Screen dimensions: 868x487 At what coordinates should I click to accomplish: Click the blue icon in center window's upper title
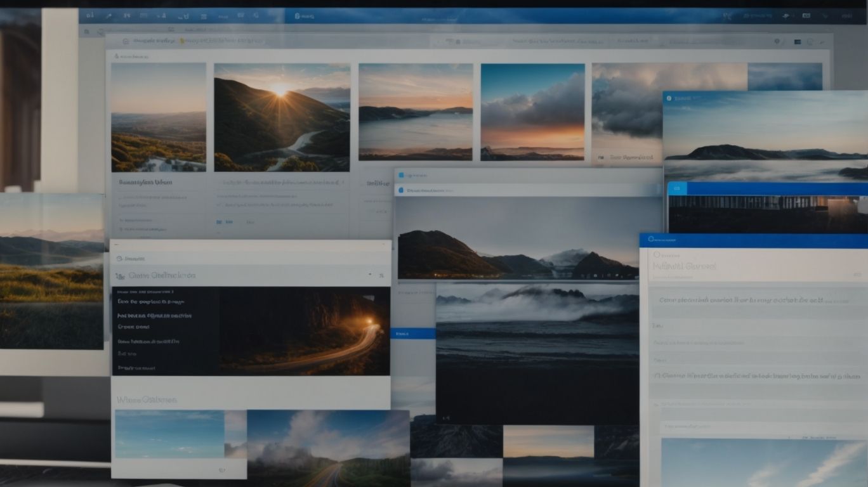tap(400, 174)
